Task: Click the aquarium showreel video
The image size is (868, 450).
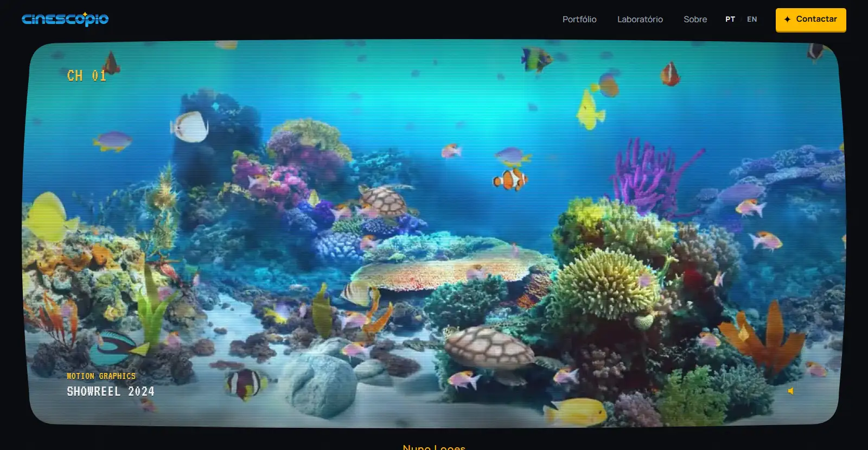Action: [x=434, y=233]
